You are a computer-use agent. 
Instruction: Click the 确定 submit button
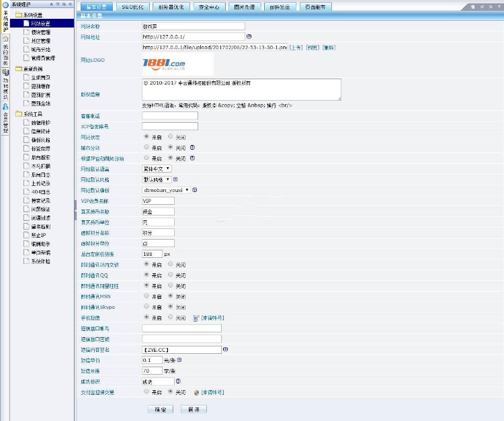tap(160, 409)
